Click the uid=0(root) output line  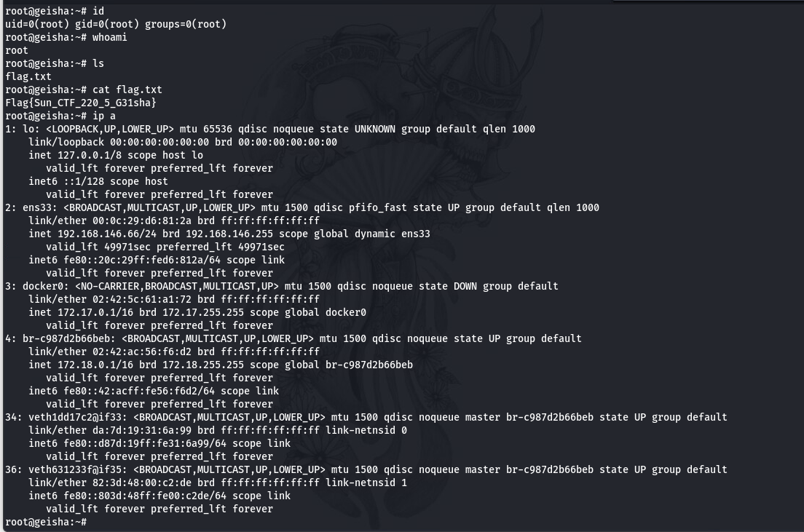tap(116, 24)
